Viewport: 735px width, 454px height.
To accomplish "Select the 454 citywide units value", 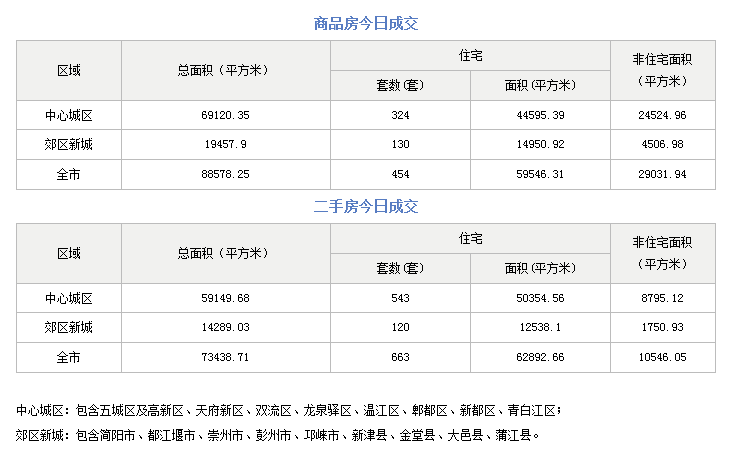I will (400, 175).
